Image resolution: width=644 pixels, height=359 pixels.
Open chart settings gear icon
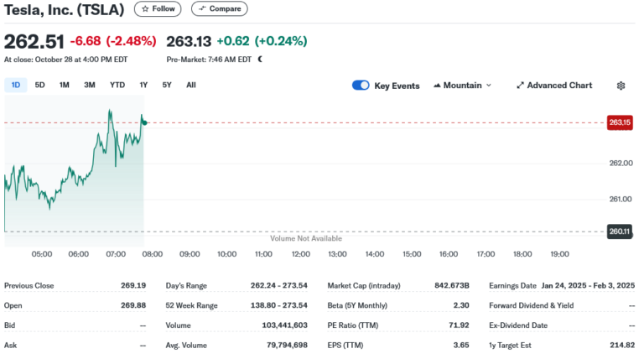621,86
